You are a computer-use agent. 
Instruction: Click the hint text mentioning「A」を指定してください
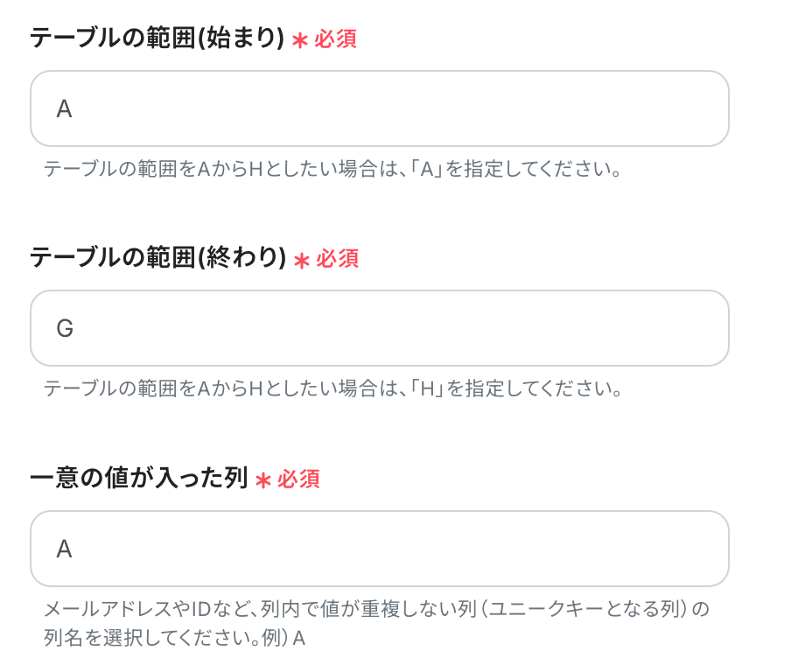[x=332, y=169]
